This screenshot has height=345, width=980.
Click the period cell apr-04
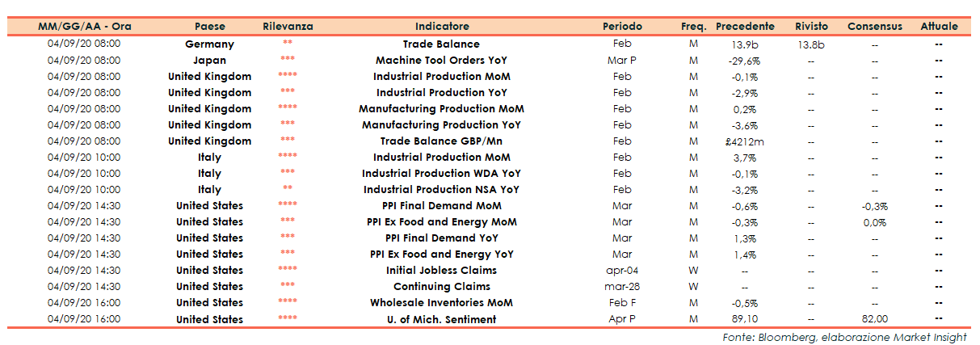622,271
